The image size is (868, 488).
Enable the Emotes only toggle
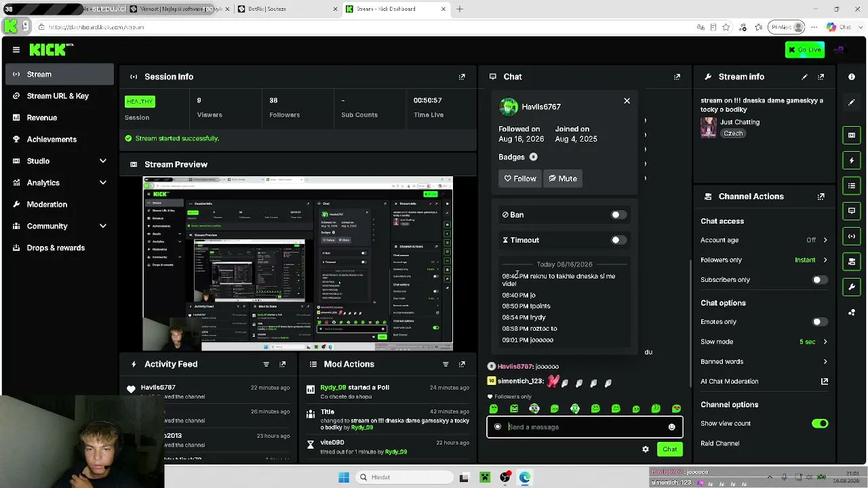click(x=820, y=322)
